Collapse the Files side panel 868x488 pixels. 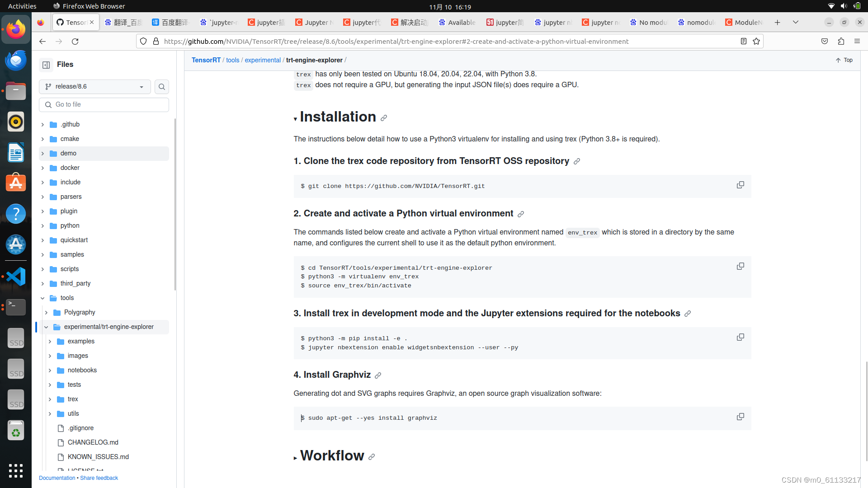tap(46, 65)
